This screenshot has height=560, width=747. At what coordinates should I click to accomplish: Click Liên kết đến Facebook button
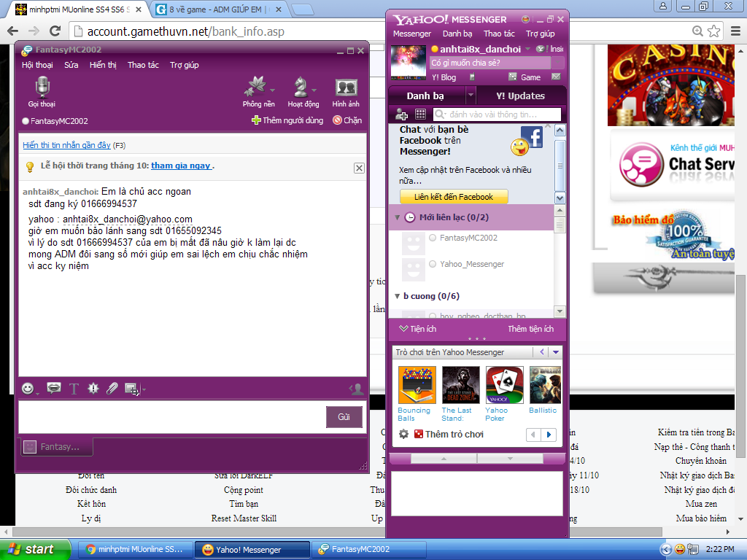click(454, 197)
